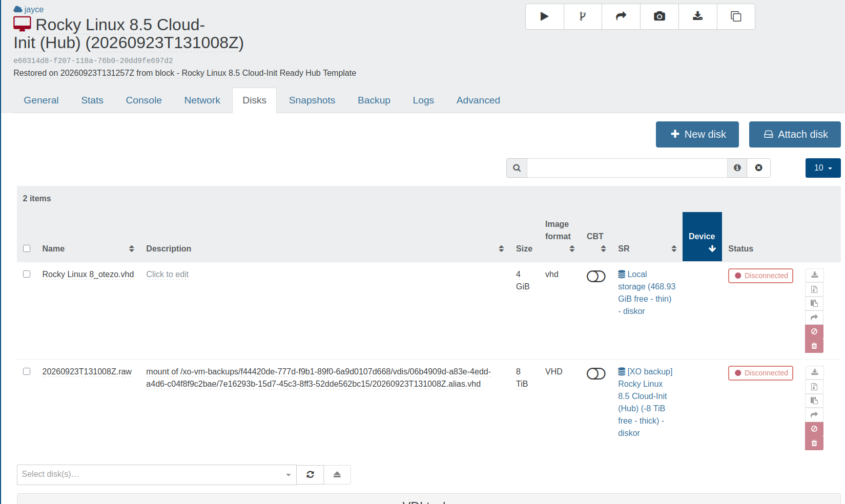
Task: Click file icon for 20260923T131008Z.raw row
Action: [814, 387]
